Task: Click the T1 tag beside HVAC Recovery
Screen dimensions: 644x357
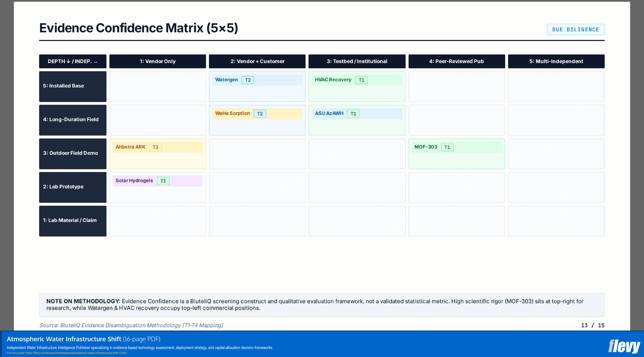Action: click(x=361, y=80)
